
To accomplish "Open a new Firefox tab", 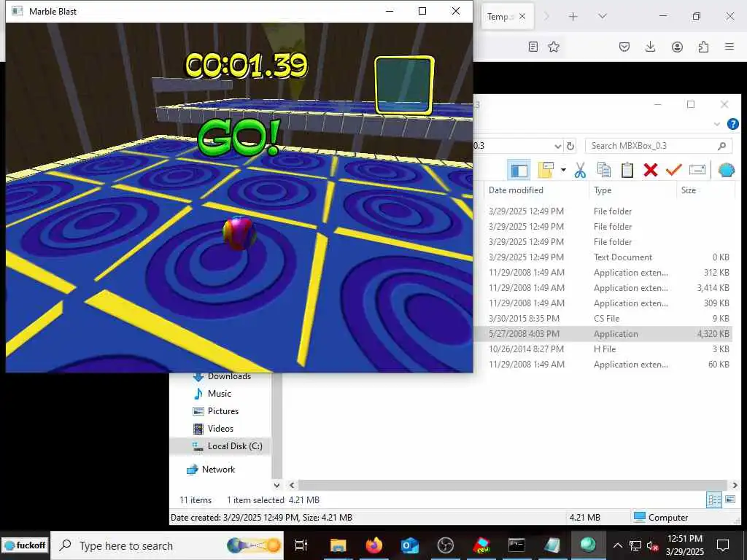I will click(573, 16).
